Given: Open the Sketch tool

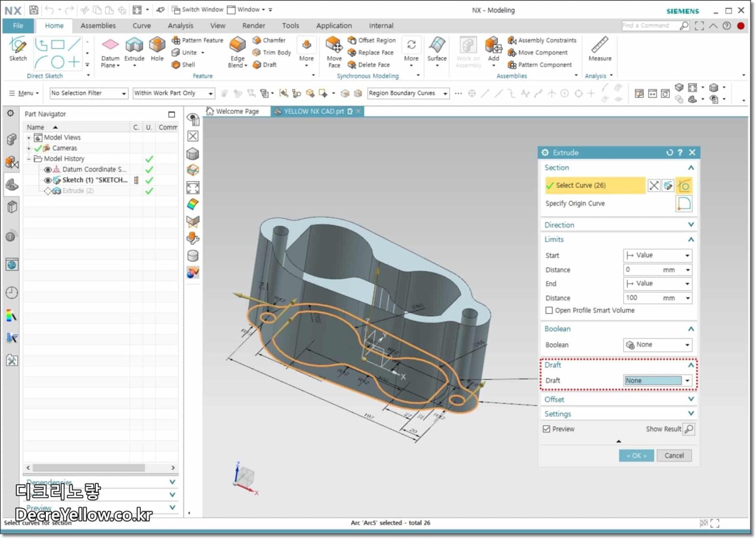Looking at the screenshot, I should (x=18, y=49).
